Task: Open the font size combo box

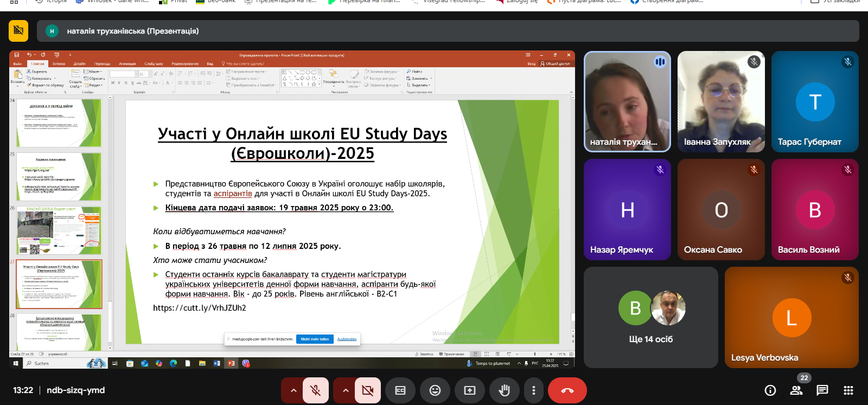Action: pyautogui.click(x=144, y=74)
